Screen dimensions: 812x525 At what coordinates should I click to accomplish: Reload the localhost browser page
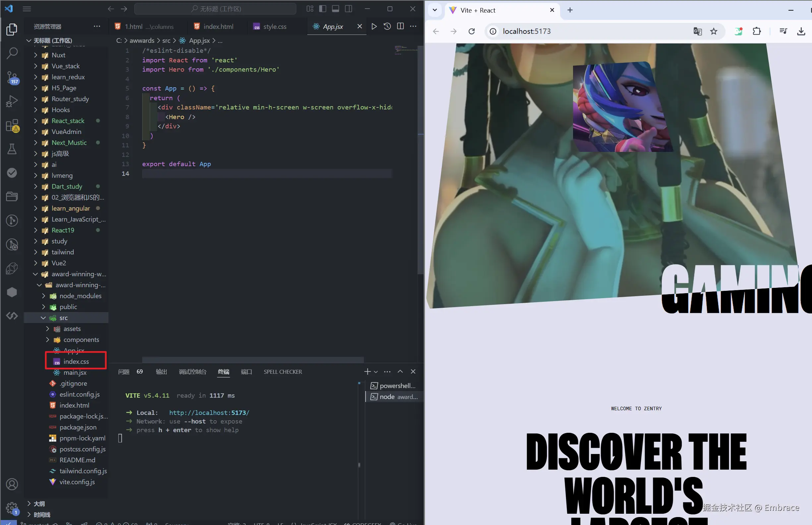tap(471, 32)
